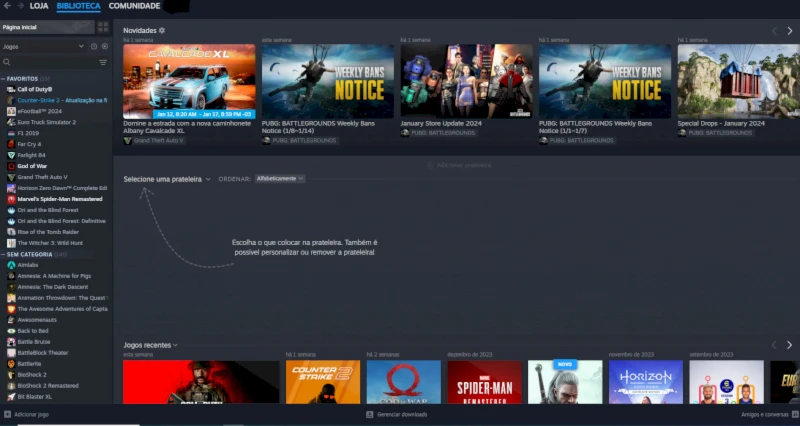Image resolution: width=800 pixels, height=426 pixels.
Task: Open the Spider-Man Remastered recent tile
Action: coord(485,382)
